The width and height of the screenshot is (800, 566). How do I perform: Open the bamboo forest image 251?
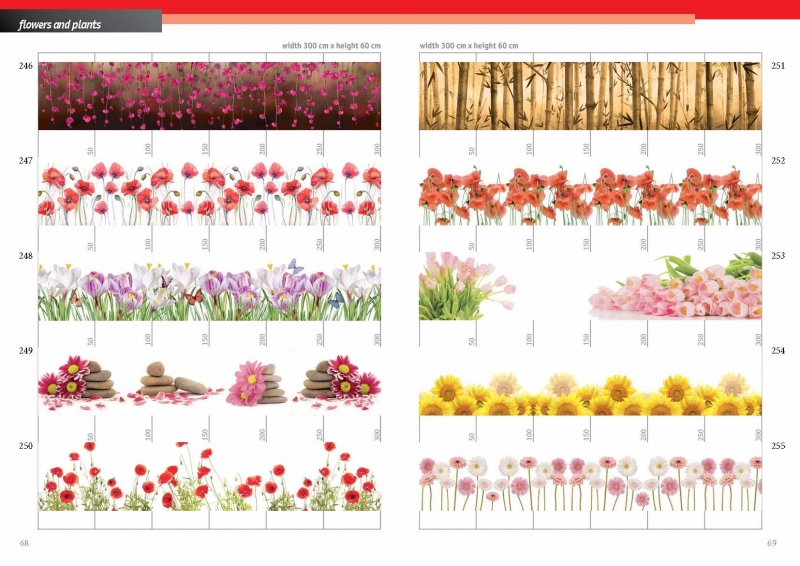tap(590, 96)
